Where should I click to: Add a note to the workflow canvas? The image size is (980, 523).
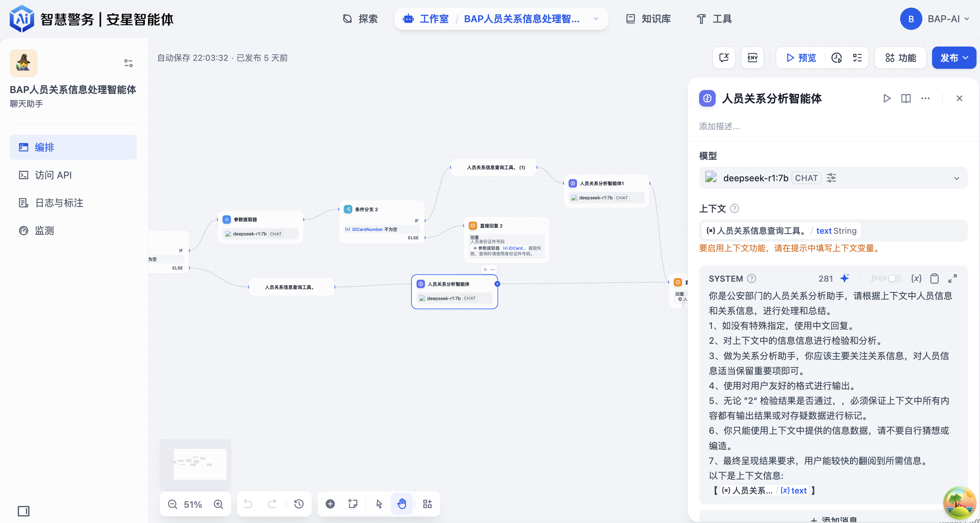[353, 504]
